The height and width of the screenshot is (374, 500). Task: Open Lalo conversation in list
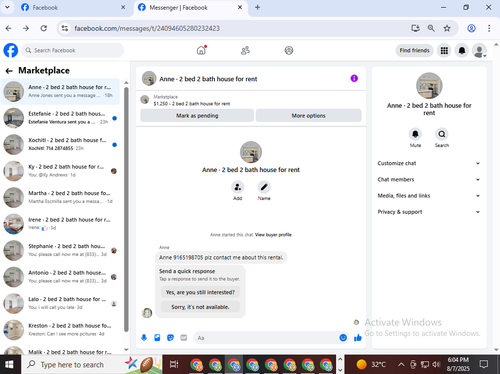pyautogui.click(x=61, y=303)
